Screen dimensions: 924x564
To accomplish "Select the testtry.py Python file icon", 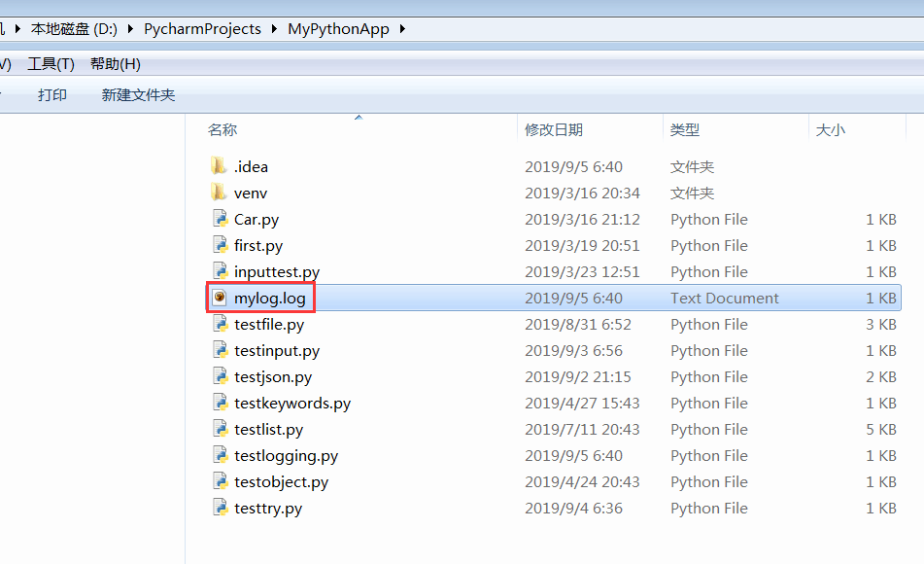I will [222, 508].
